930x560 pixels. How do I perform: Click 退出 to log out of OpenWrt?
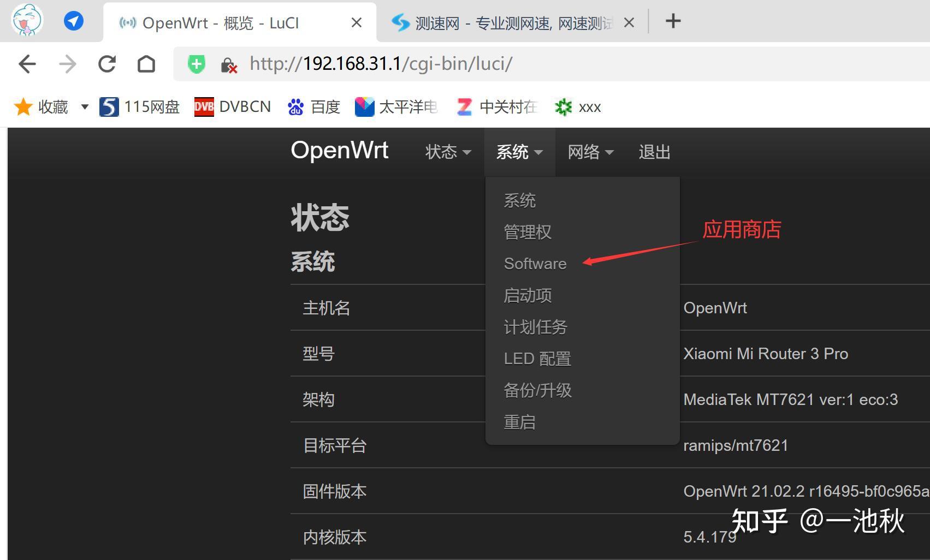(654, 152)
